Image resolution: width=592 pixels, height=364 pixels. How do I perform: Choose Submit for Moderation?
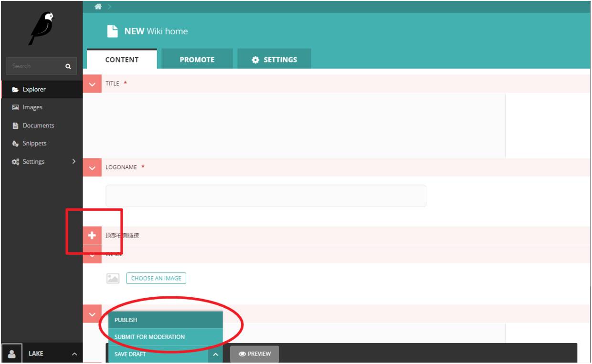coord(166,337)
